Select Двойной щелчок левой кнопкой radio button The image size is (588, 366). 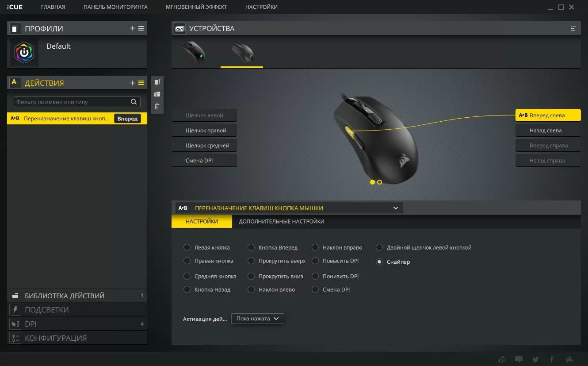(379, 247)
